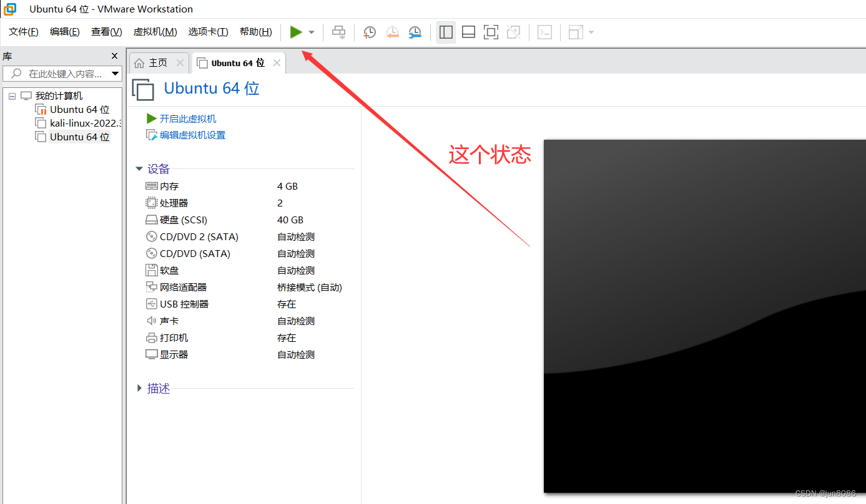
Task: Click the 打印机 device row
Action: click(248, 338)
